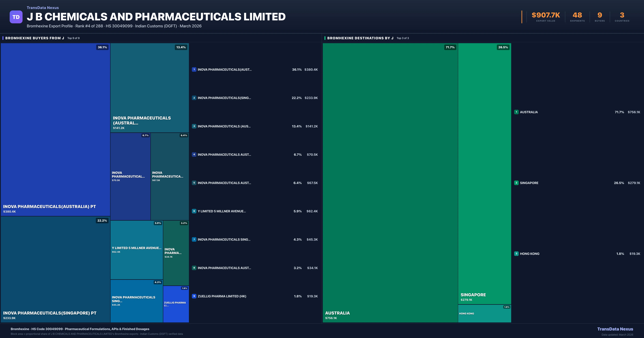Select the Singapore $279.1K green treemap block
The image size is (644, 338).
484,174
